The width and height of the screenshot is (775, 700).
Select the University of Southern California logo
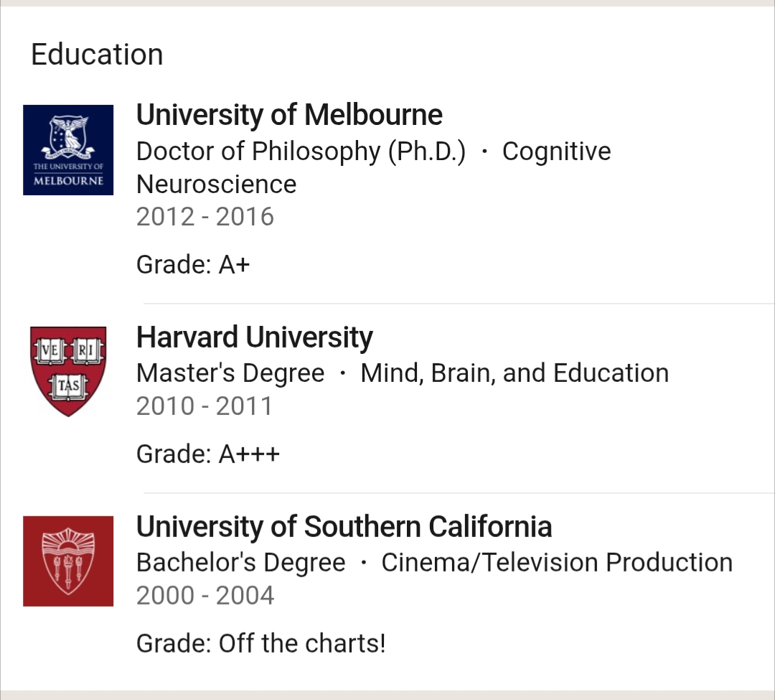(68, 561)
